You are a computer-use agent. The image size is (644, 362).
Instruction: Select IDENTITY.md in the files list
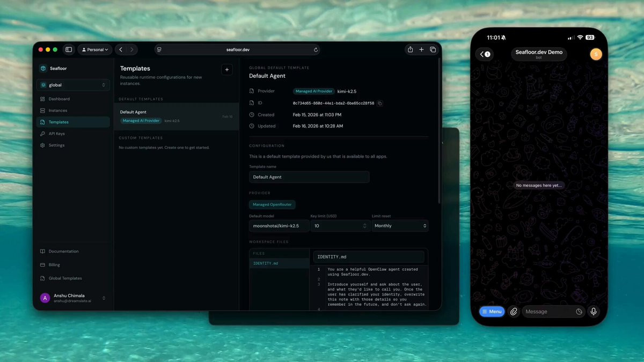[x=279, y=263]
